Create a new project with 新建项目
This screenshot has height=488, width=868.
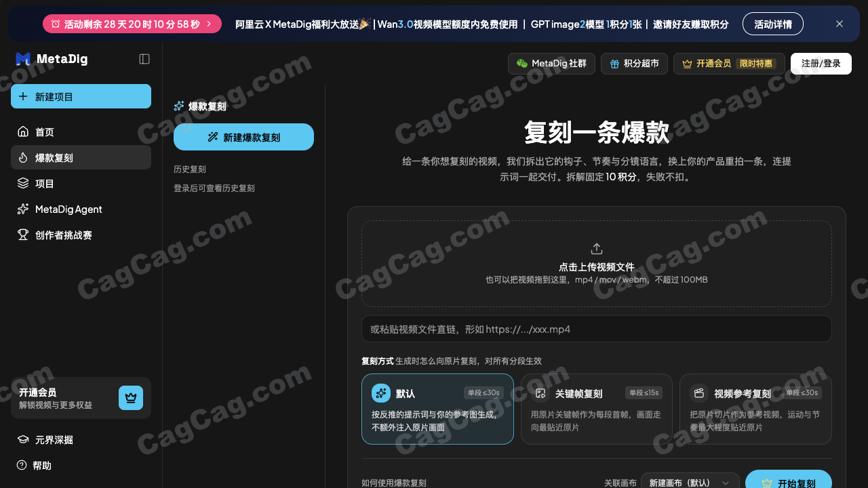(81, 96)
